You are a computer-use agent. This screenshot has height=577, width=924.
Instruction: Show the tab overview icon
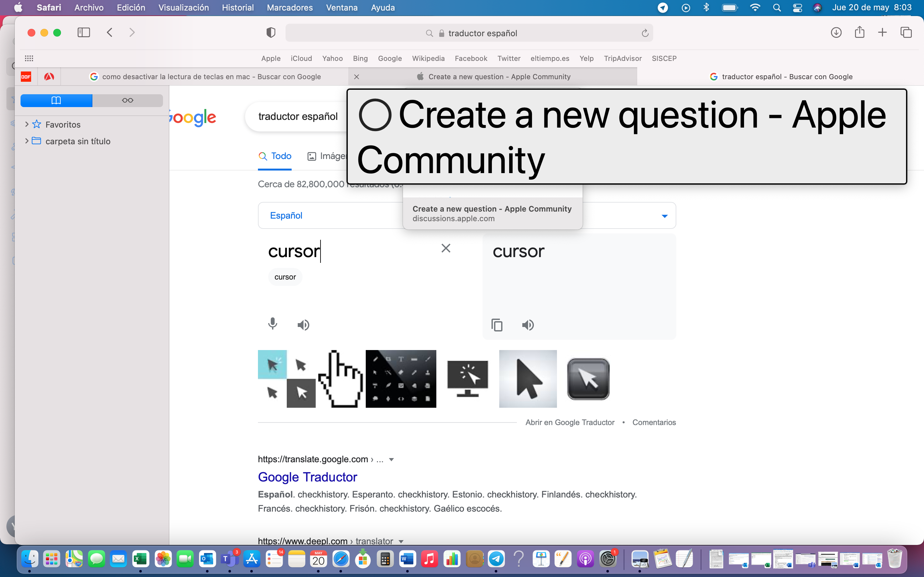coord(906,32)
